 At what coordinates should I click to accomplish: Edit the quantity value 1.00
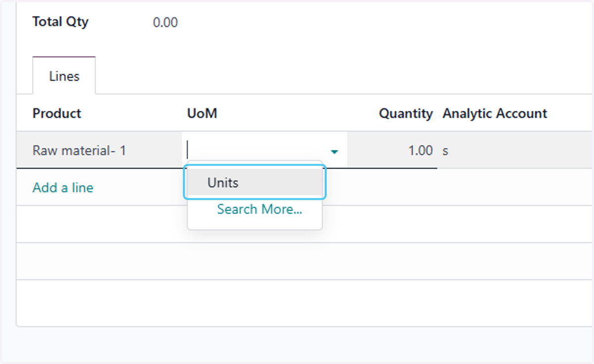pos(421,150)
